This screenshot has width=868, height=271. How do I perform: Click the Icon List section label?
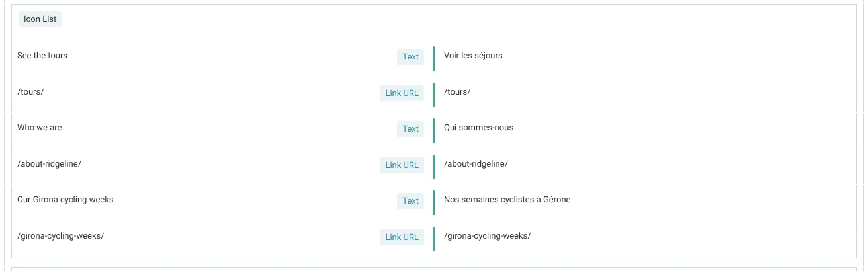(40, 19)
